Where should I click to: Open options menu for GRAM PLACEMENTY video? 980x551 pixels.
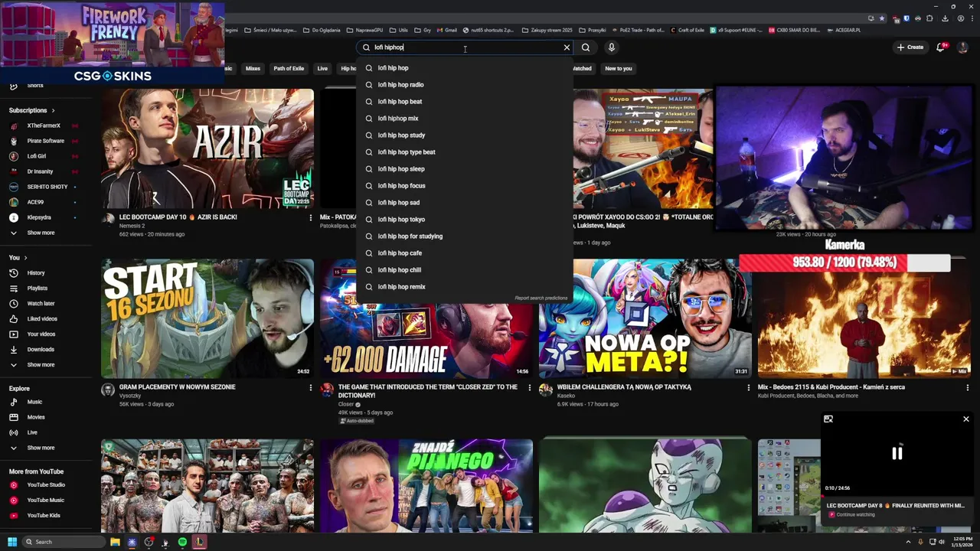tap(310, 388)
